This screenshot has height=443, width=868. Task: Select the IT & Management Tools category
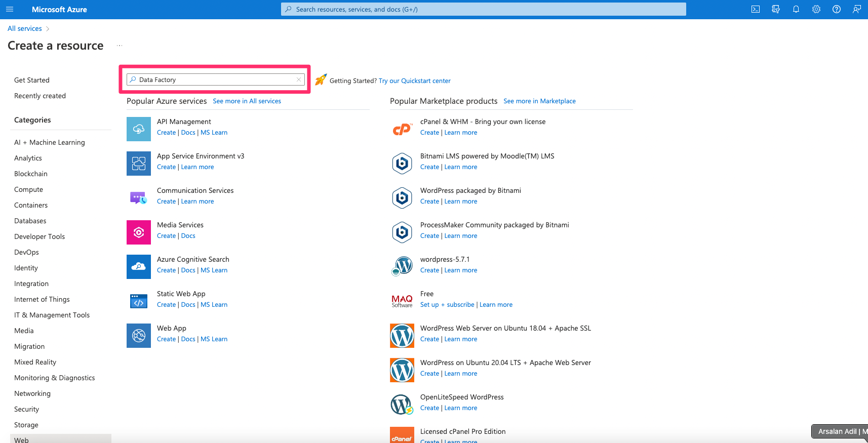[x=52, y=315]
